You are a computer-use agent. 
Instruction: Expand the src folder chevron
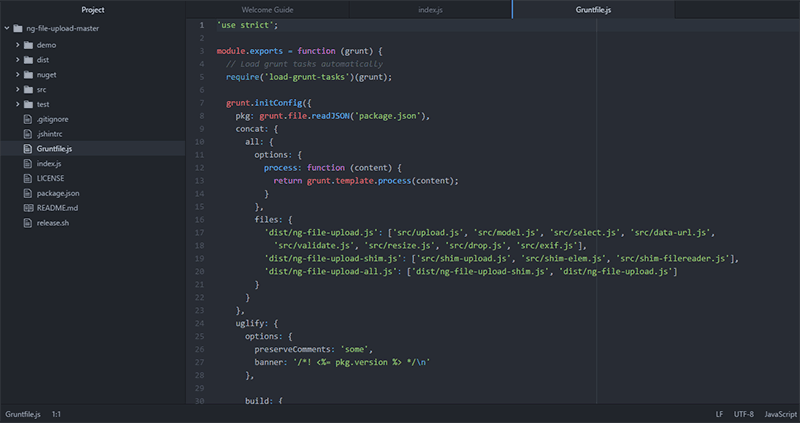tap(17, 89)
